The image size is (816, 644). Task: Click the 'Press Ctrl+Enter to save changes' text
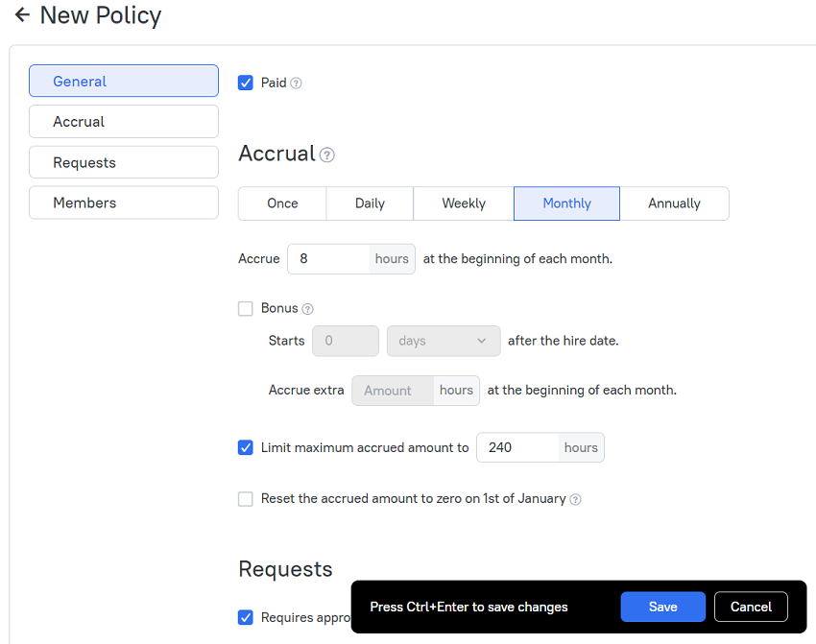pos(468,608)
